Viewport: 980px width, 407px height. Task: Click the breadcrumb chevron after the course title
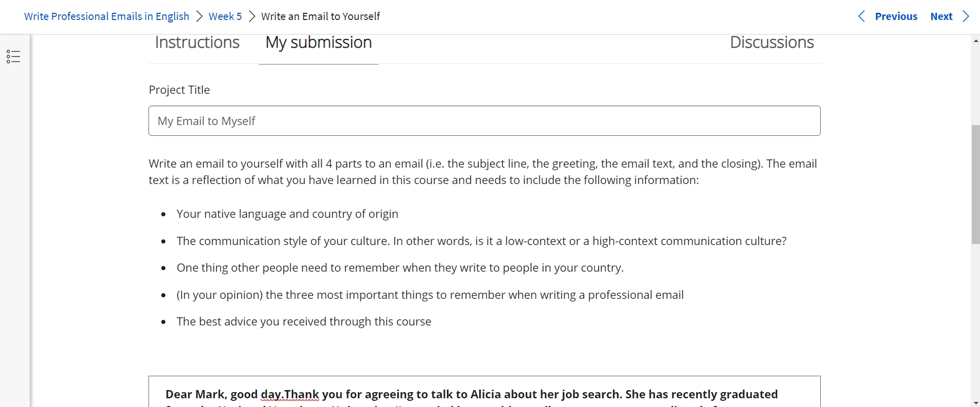(199, 16)
